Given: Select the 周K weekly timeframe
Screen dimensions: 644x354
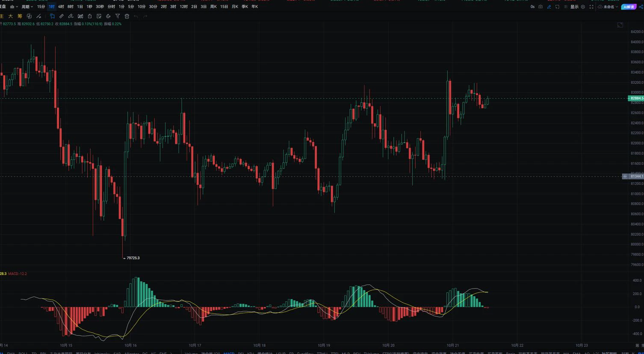Looking at the screenshot, I should click(213, 7).
